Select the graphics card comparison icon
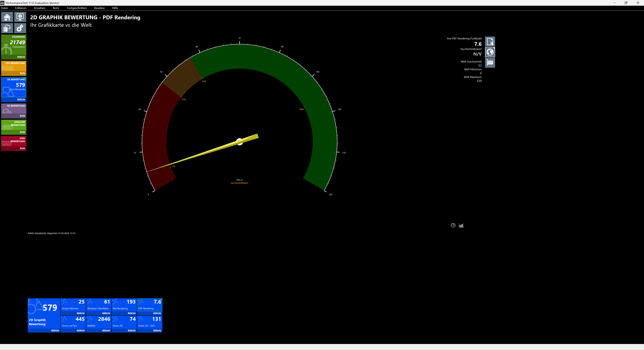Viewport: 644px width, 350px height. click(x=490, y=63)
